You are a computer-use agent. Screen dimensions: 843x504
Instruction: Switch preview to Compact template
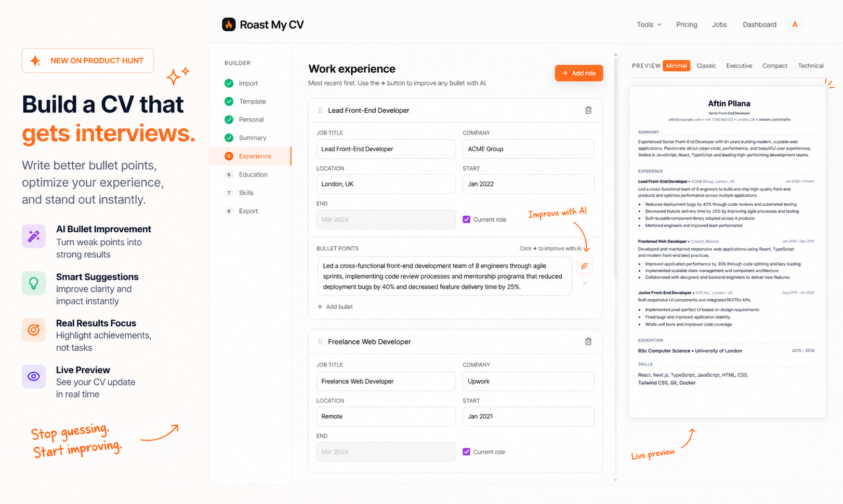774,66
